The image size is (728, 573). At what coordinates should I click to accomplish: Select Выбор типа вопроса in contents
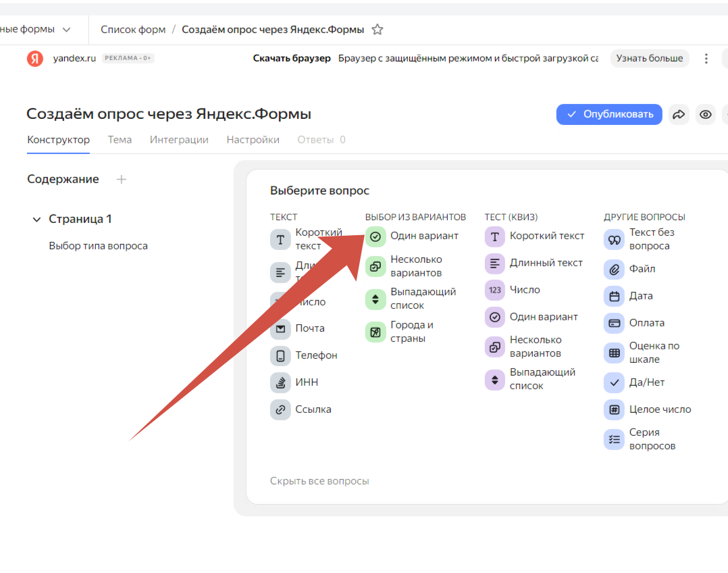tap(99, 246)
